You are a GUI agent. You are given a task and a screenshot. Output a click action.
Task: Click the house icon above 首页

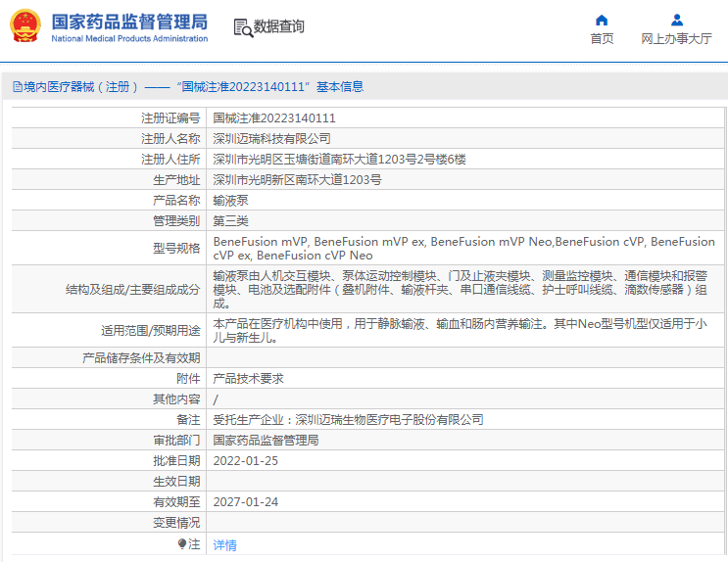[x=602, y=20]
